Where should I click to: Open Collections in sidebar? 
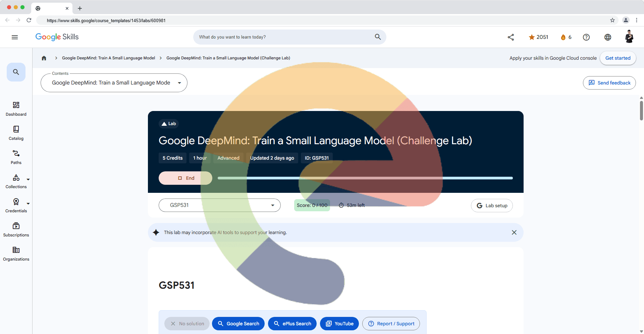(16, 181)
